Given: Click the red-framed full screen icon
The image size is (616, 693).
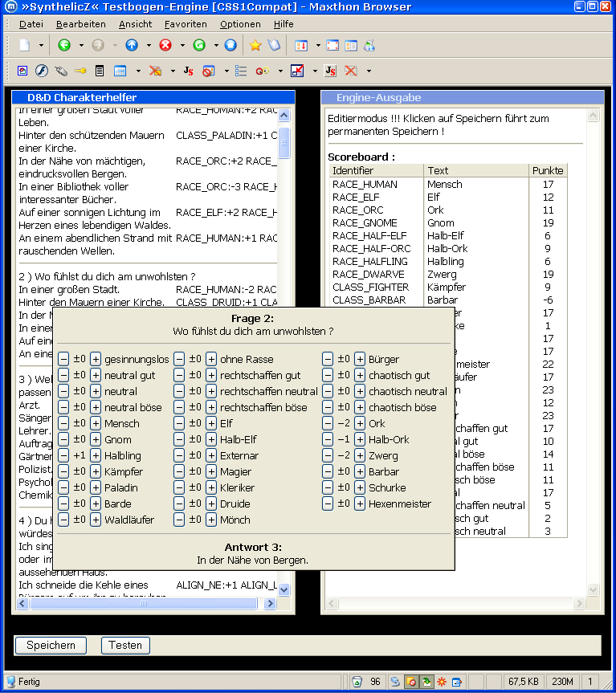Looking at the screenshot, I should click(x=332, y=45).
